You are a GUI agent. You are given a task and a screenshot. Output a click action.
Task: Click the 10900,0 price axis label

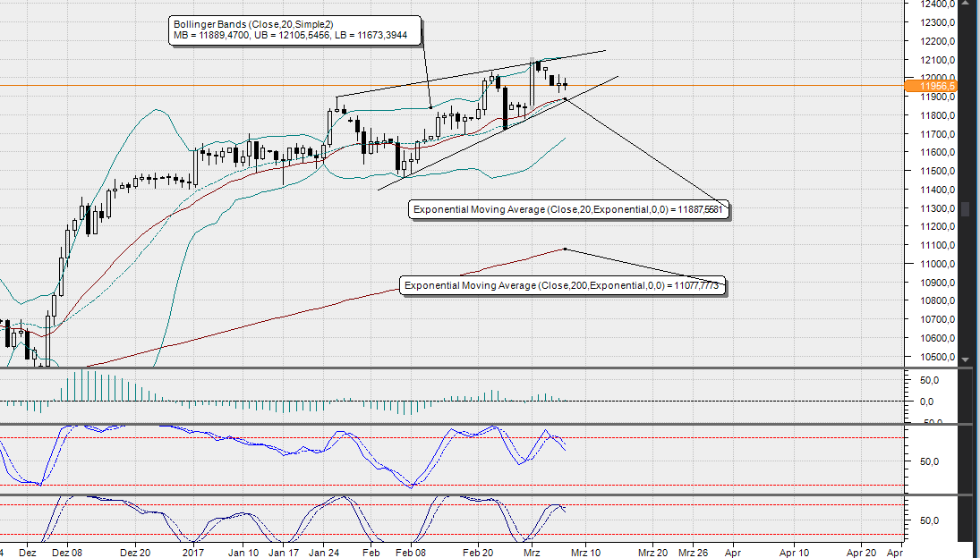click(937, 283)
